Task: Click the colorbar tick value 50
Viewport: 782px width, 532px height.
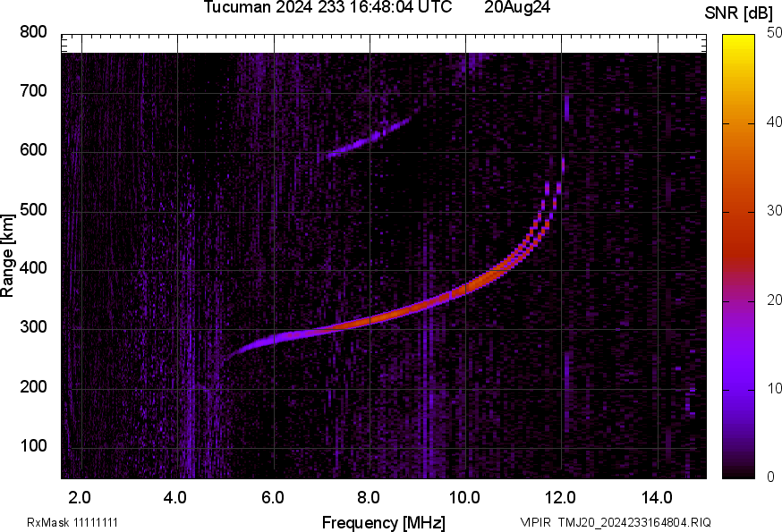Action: pyautogui.click(x=774, y=33)
